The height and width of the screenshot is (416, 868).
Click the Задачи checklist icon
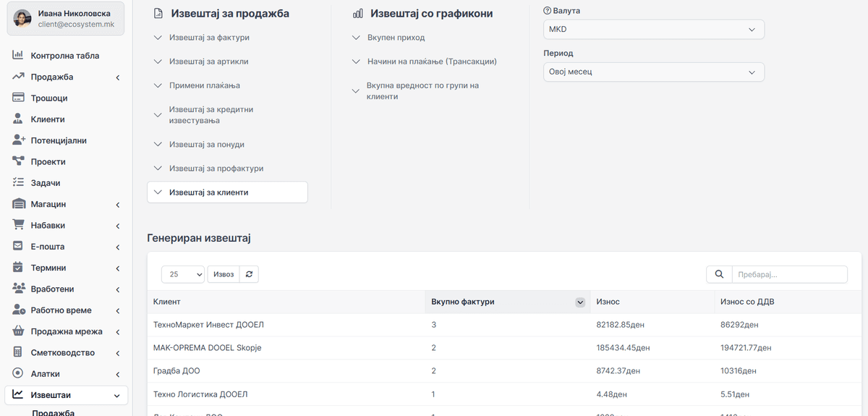18,183
